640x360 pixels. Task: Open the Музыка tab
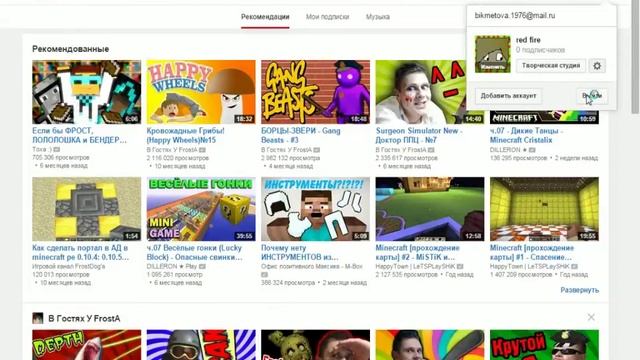click(x=378, y=17)
